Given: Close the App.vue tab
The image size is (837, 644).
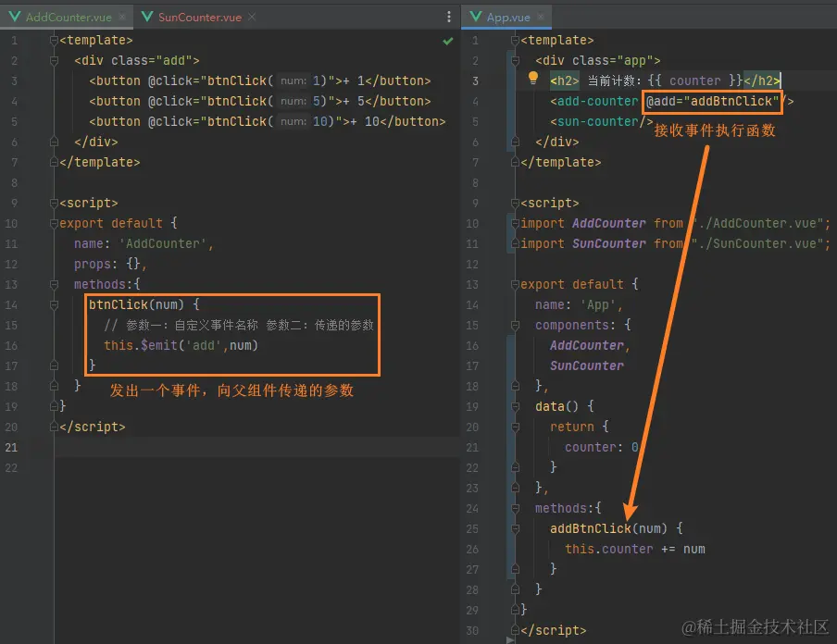Looking at the screenshot, I should [x=541, y=17].
